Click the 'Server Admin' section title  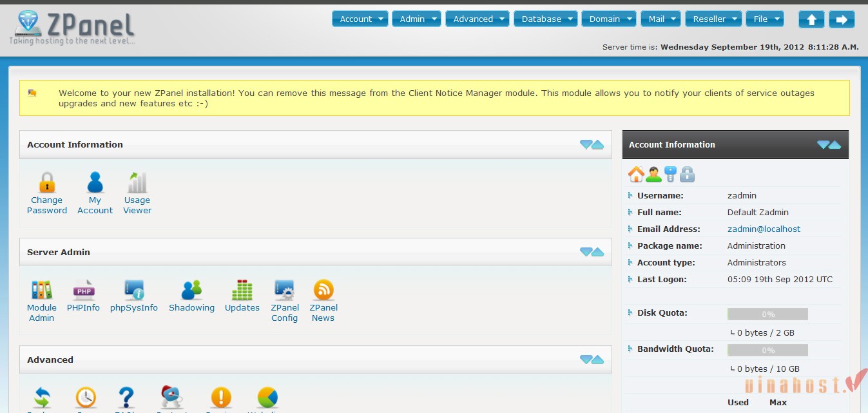(59, 252)
